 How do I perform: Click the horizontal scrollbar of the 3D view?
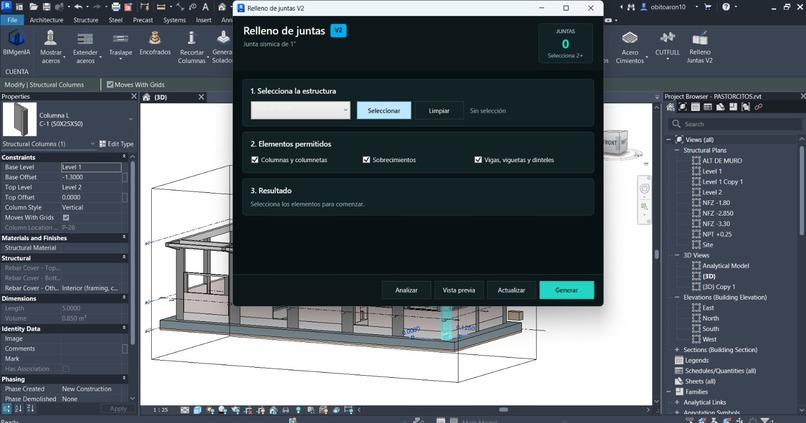[x=503, y=410]
